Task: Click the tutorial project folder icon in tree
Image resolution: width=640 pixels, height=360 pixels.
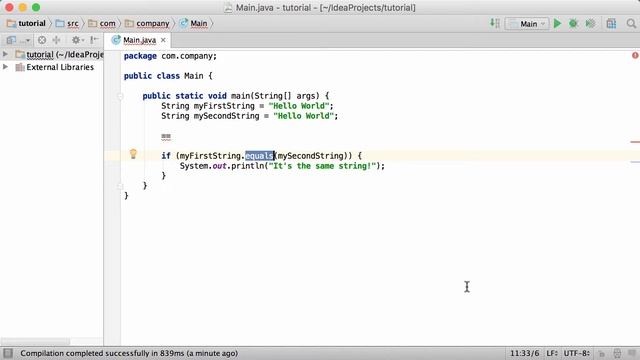Action: pyautogui.click(x=20, y=54)
